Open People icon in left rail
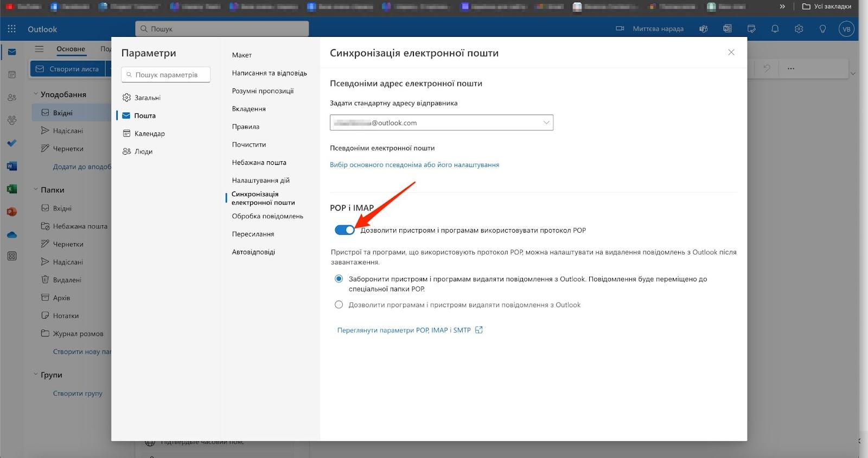 (12, 98)
